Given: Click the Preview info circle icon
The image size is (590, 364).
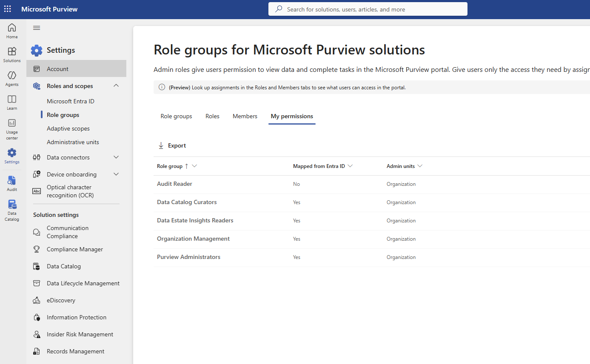Looking at the screenshot, I should [162, 87].
